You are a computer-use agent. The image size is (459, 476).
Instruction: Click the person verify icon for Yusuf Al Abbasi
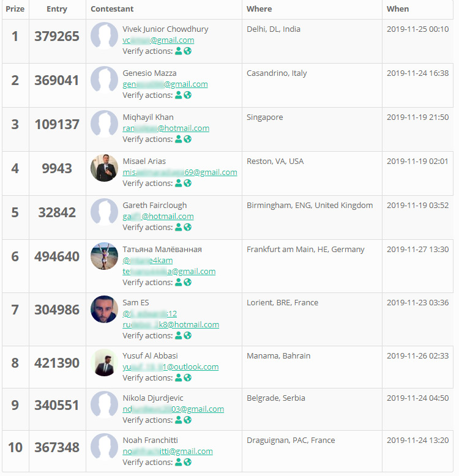pos(179,378)
